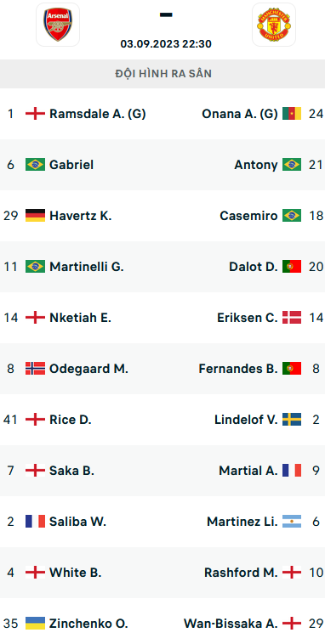Click the Cameroon flag beside Onana

pos(292,114)
